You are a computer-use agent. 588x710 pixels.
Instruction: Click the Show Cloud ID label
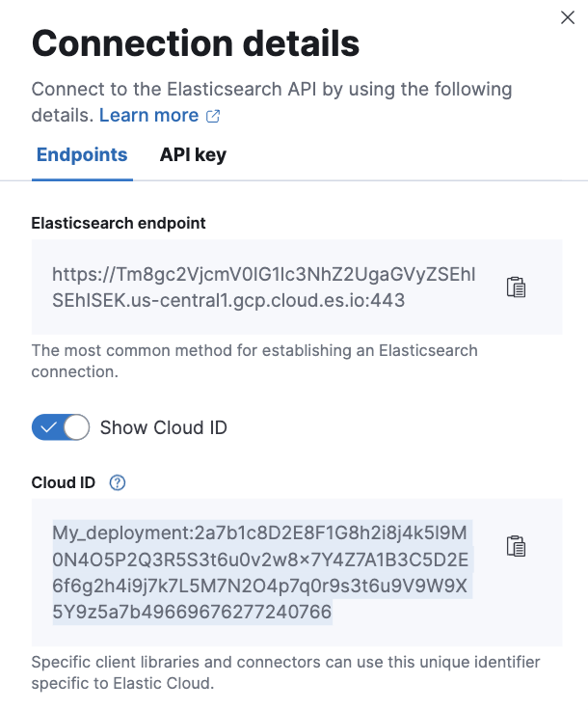coord(163,427)
